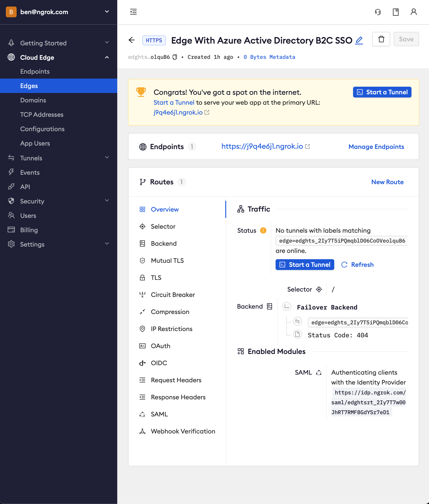Click the New Route link
Viewport: 429px width, 504px height.
point(387,182)
